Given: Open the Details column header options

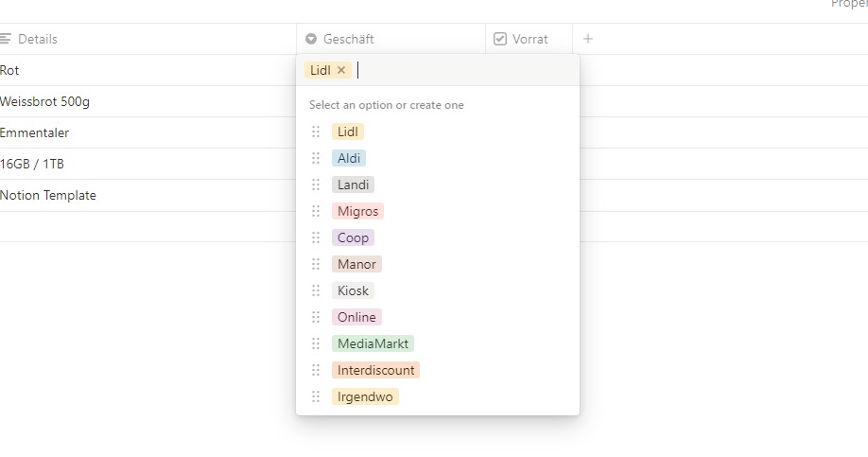Looking at the screenshot, I should [38, 39].
